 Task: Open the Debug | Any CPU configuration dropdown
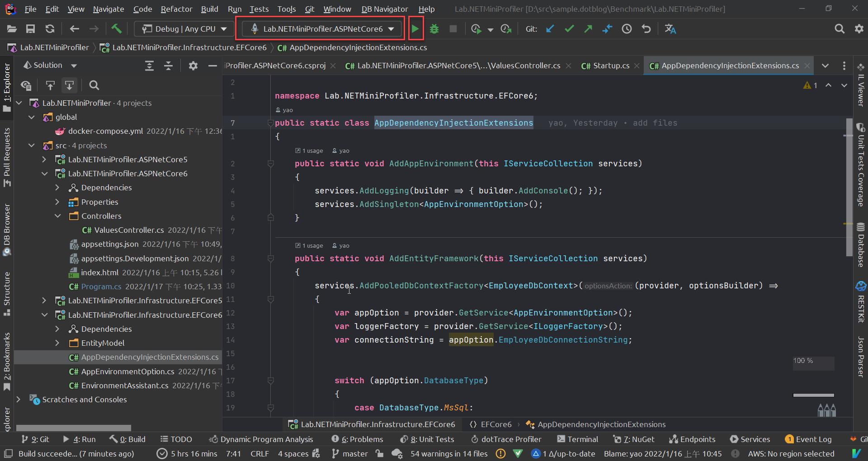point(184,29)
